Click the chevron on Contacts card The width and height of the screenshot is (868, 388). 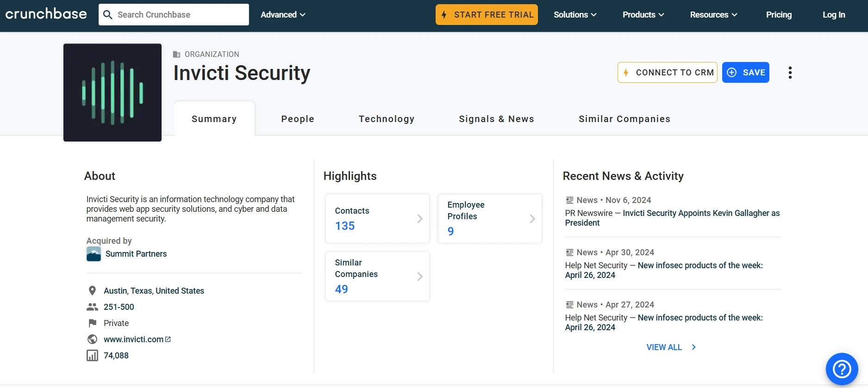[420, 219]
